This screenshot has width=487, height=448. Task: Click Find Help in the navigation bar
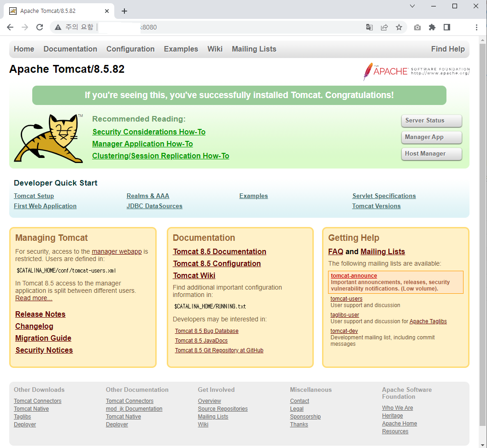coord(448,49)
